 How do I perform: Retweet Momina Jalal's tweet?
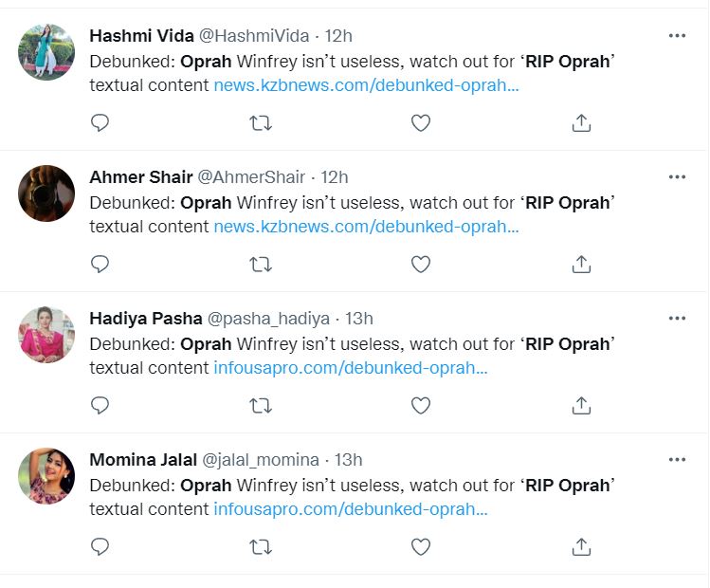[260, 546]
